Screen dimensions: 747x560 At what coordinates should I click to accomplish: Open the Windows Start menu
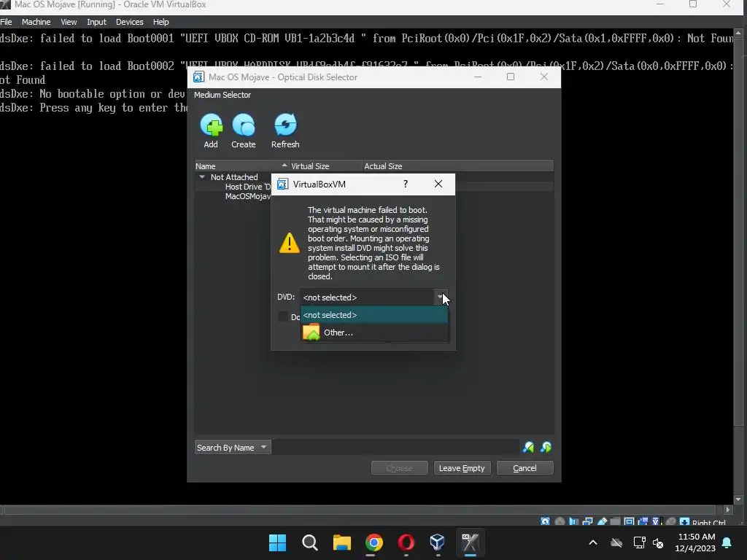point(277,542)
